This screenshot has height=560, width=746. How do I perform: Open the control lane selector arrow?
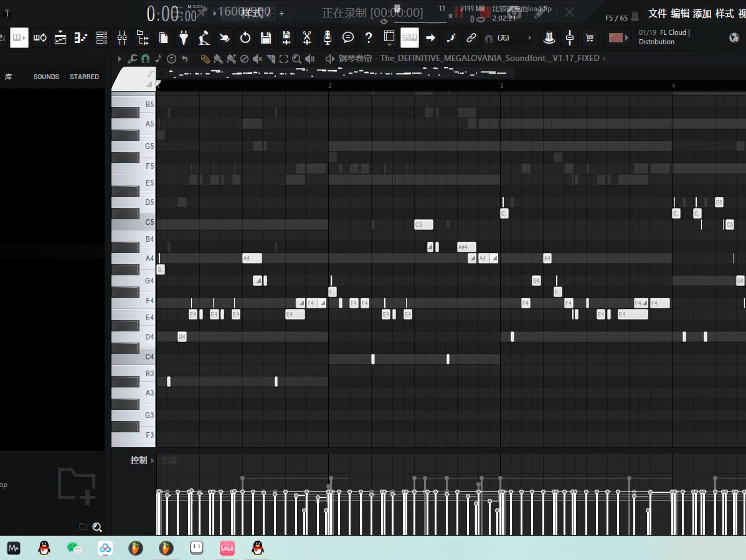tap(152, 460)
